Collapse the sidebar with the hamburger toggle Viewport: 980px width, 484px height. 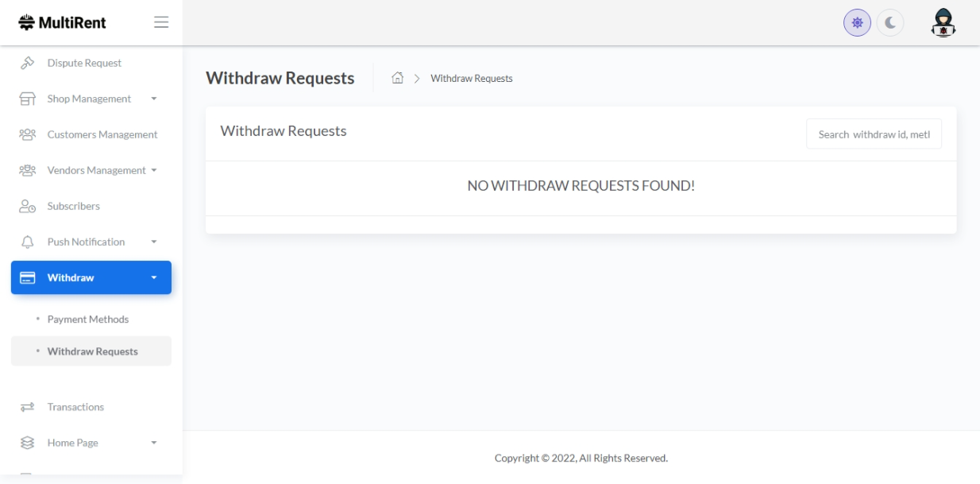coord(161,22)
